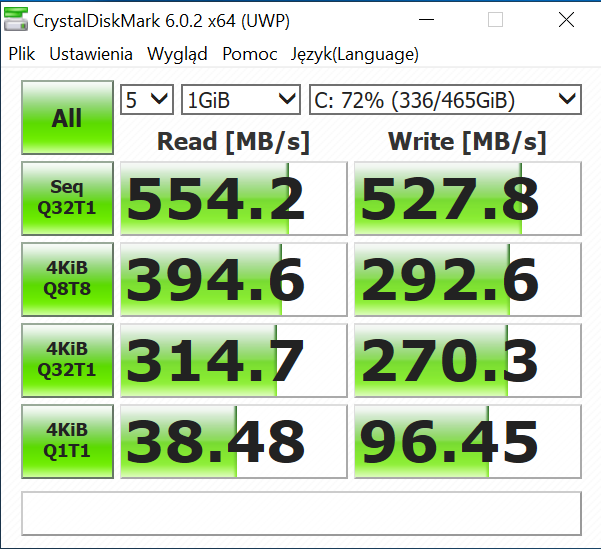Click the 4KiB Q32T1 read result 314.7
The height and width of the screenshot is (549, 601).
point(234,360)
